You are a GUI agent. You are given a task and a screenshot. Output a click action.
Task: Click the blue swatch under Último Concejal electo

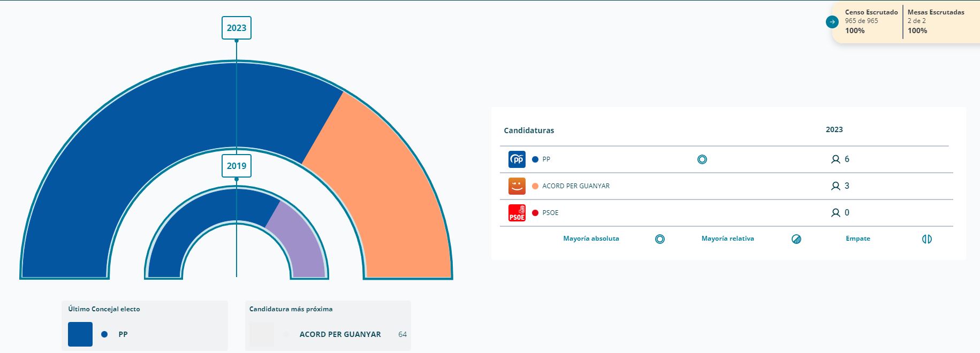tap(80, 334)
